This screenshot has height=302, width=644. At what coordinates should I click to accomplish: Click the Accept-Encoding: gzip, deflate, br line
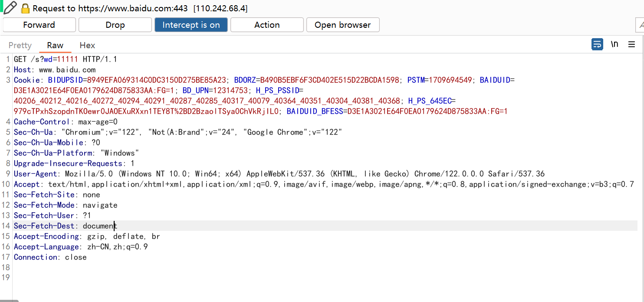(x=87, y=236)
